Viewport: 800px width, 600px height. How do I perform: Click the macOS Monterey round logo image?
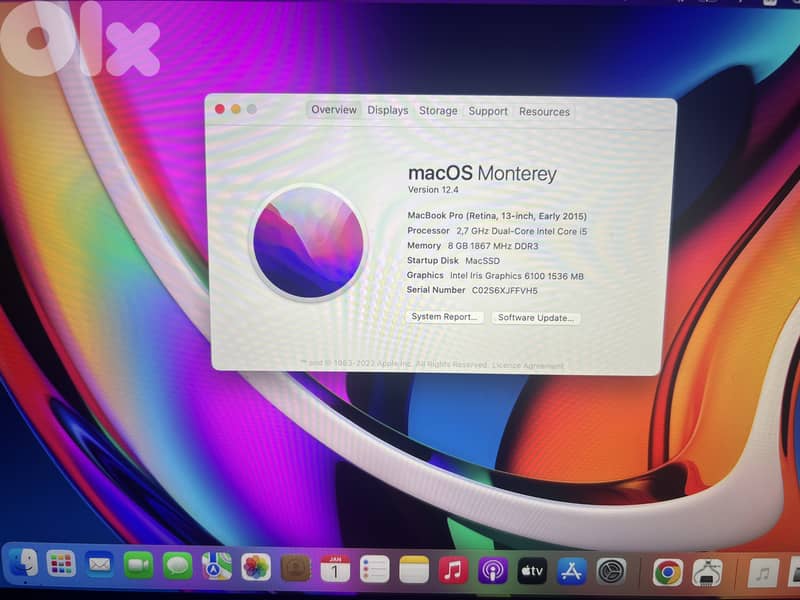pyautogui.click(x=309, y=242)
